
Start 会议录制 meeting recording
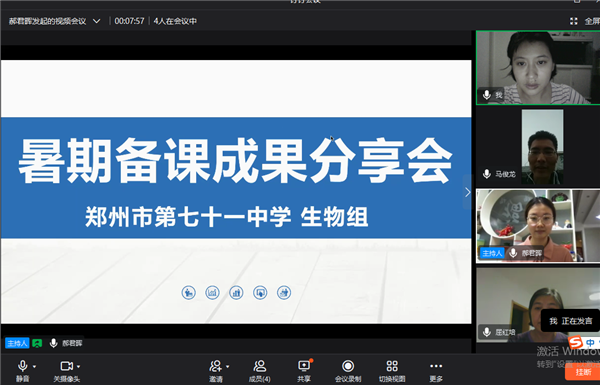pyautogui.click(x=348, y=370)
